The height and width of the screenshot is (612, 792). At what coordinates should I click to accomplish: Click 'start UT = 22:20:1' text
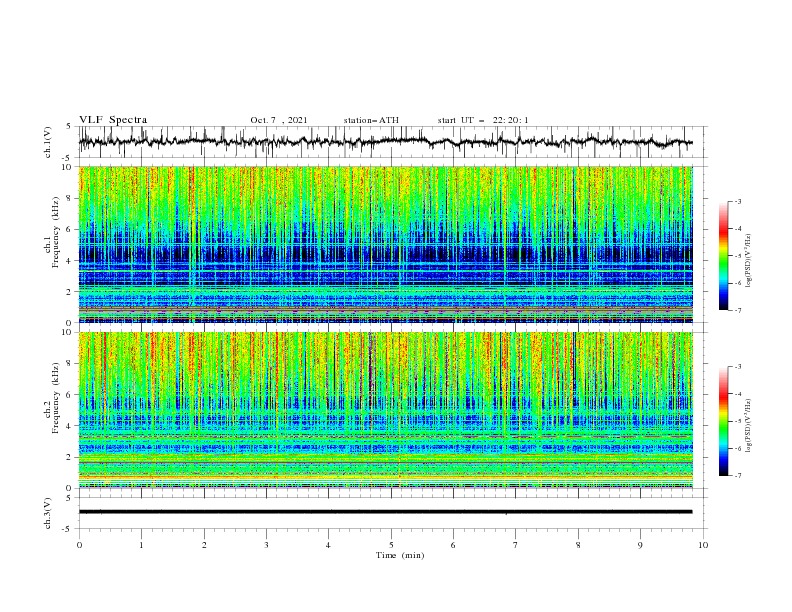[x=483, y=120]
